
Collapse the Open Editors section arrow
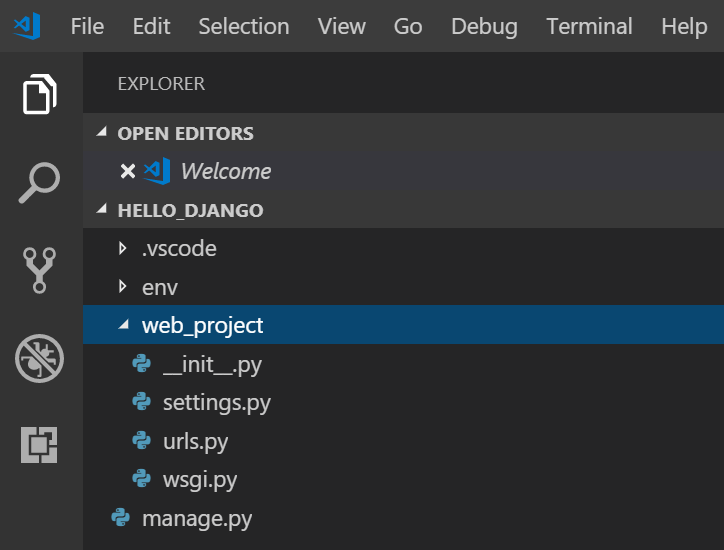[102, 133]
